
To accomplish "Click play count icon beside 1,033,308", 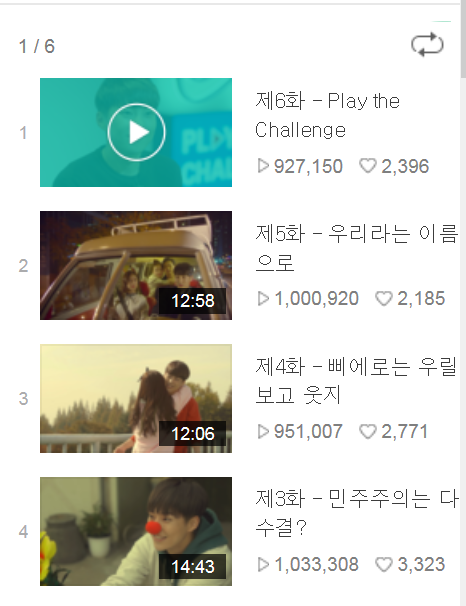I will [x=263, y=565].
